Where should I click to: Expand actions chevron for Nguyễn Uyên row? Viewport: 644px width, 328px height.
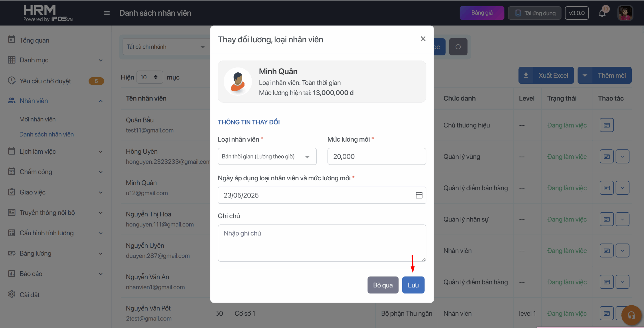pos(622,251)
